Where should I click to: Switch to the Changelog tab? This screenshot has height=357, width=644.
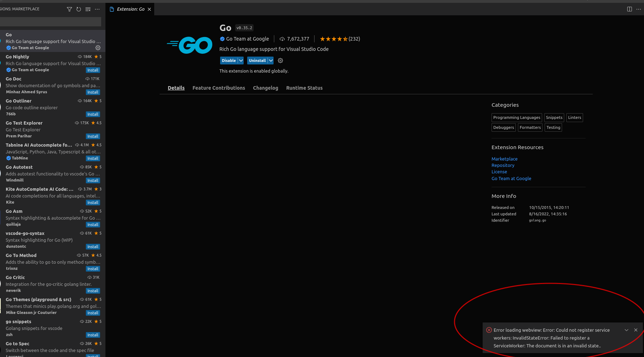[x=265, y=88]
